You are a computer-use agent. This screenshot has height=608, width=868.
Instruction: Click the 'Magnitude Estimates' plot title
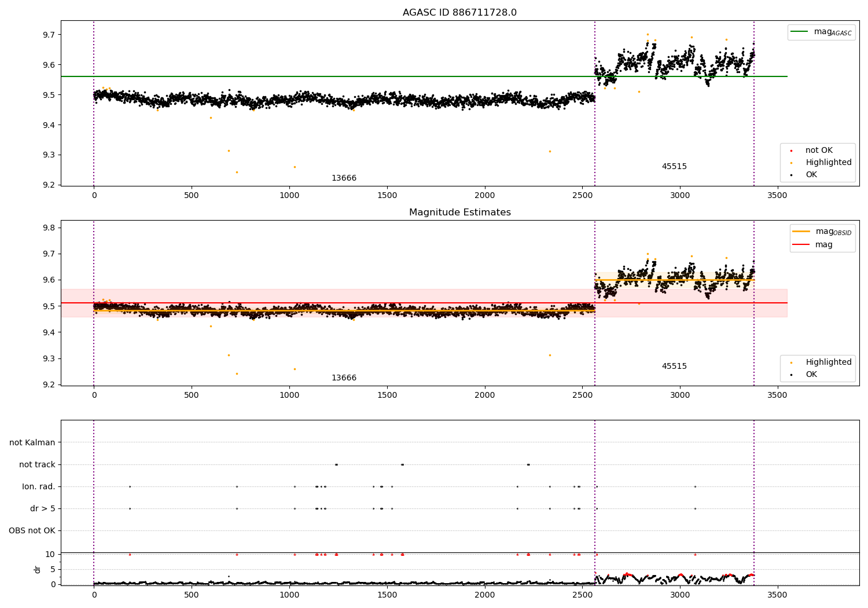pos(459,213)
